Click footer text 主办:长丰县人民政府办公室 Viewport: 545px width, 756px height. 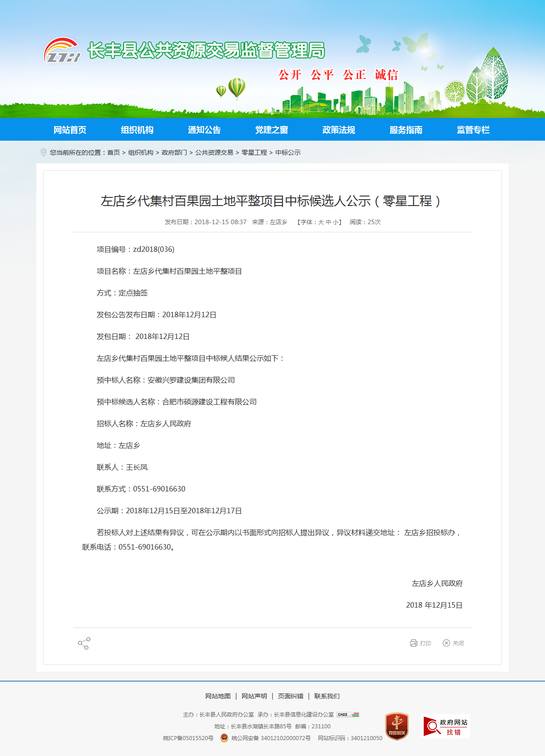click(x=218, y=715)
